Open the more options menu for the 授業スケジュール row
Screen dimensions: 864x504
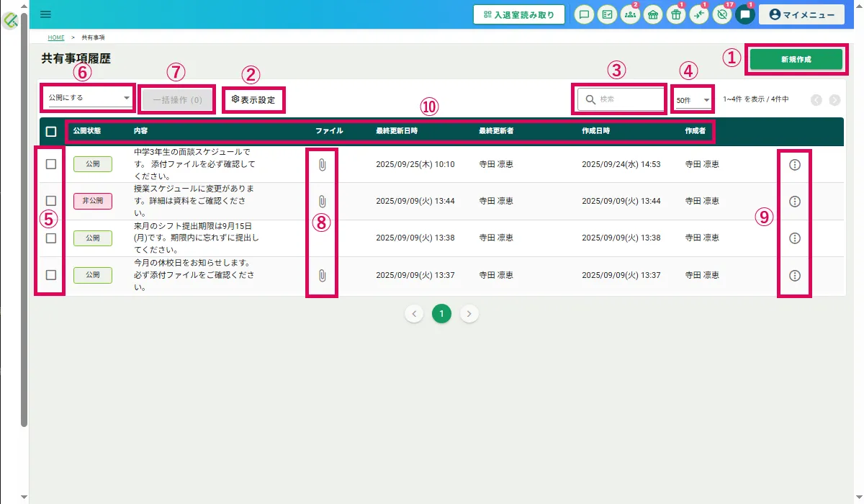(x=795, y=202)
